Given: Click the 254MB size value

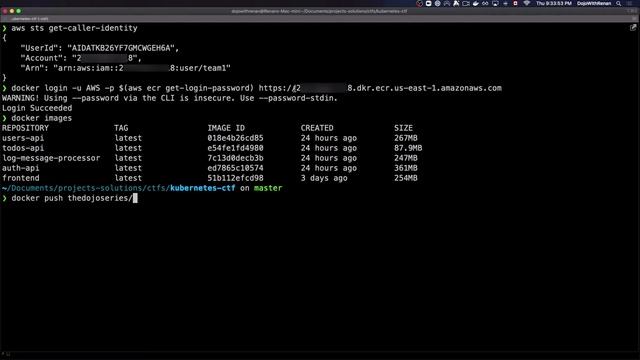Looking at the screenshot, I should [406, 178].
